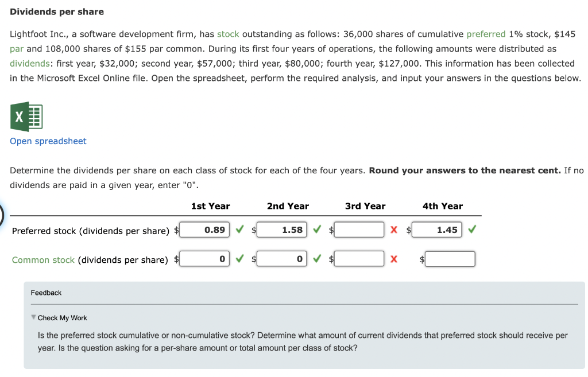Click the 1st Year preferred answer box showing 0.89
This screenshot has height=377, width=588.
pyautogui.click(x=204, y=229)
